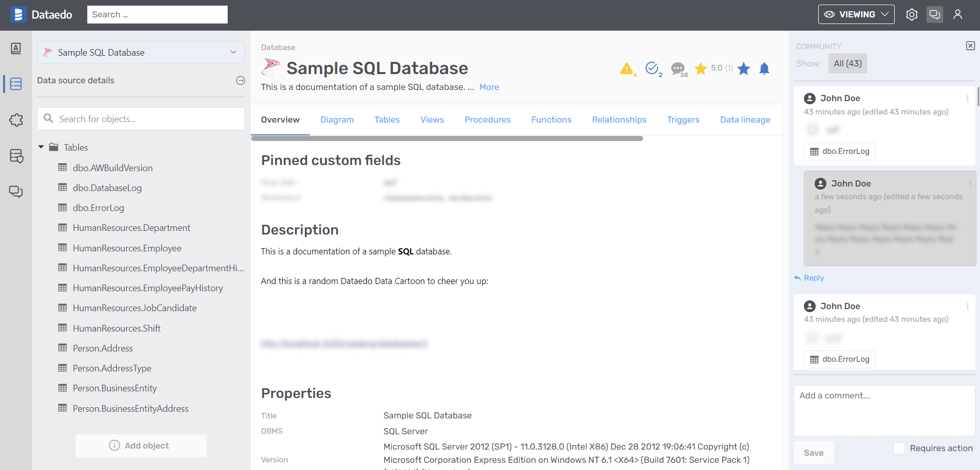This screenshot has width=980, height=470.
Task: Switch to the Diagram tab
Action: pyautogui.click(x=337, y=120)
